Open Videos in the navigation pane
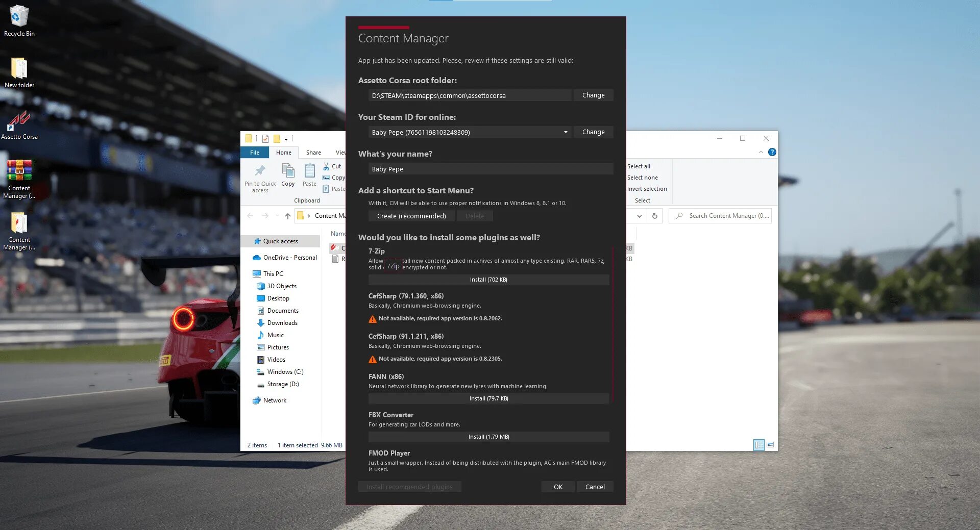This screenshot has height=530, width=980. coord(272,360)
